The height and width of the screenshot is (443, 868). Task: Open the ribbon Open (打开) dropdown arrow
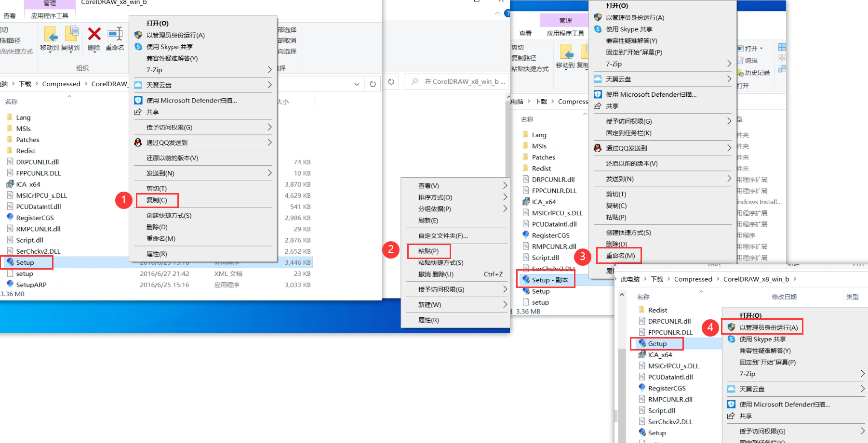click(x=761, y=49)
